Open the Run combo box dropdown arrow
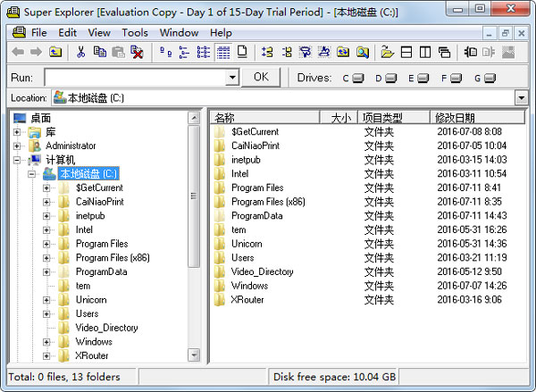The height and width of the screenshot is (392, 536). (x=232, y=77)
